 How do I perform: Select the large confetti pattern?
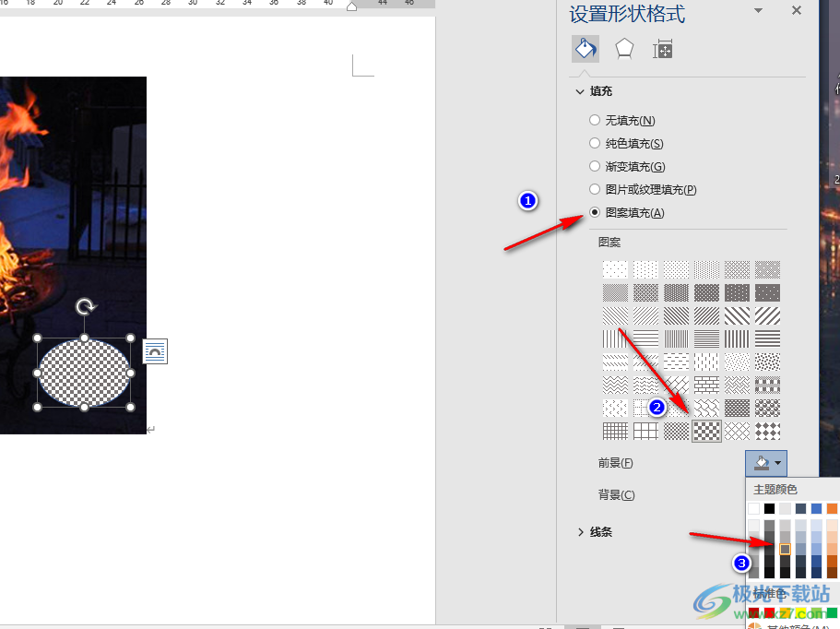point(768,362)
